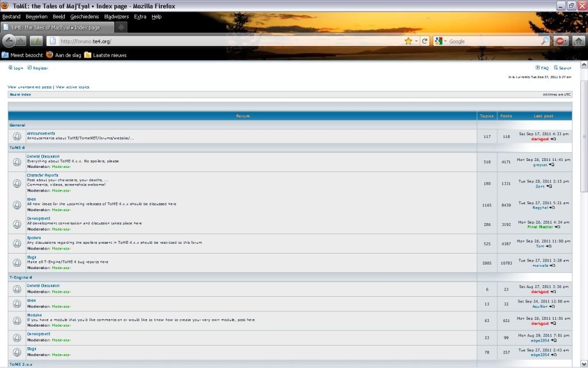588x368 pixels.
Task: Click the magnifier icon in the Google search box
Action: coord(544,41)
